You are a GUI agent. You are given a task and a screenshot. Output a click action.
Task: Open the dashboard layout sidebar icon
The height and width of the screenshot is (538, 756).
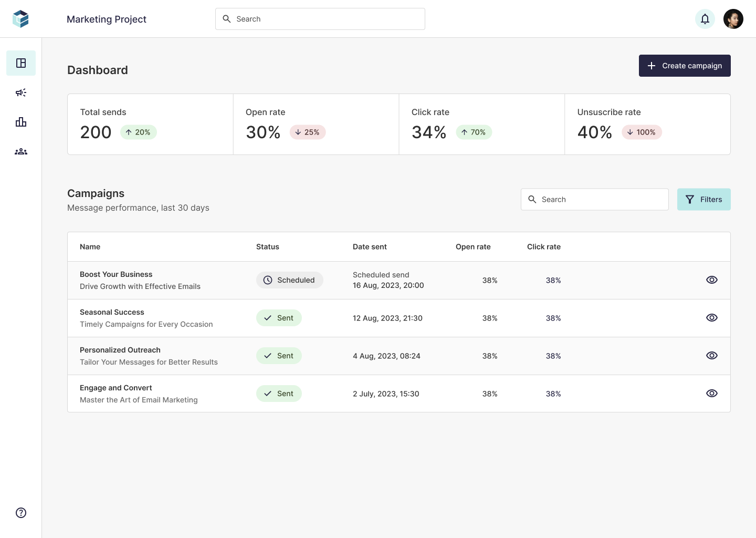pos(21,63)
